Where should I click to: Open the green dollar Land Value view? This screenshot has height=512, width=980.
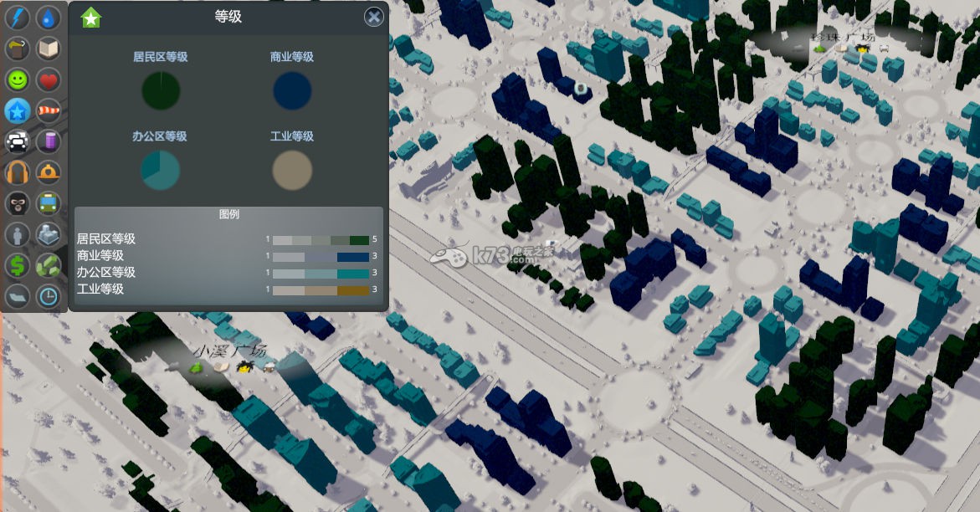18,265
